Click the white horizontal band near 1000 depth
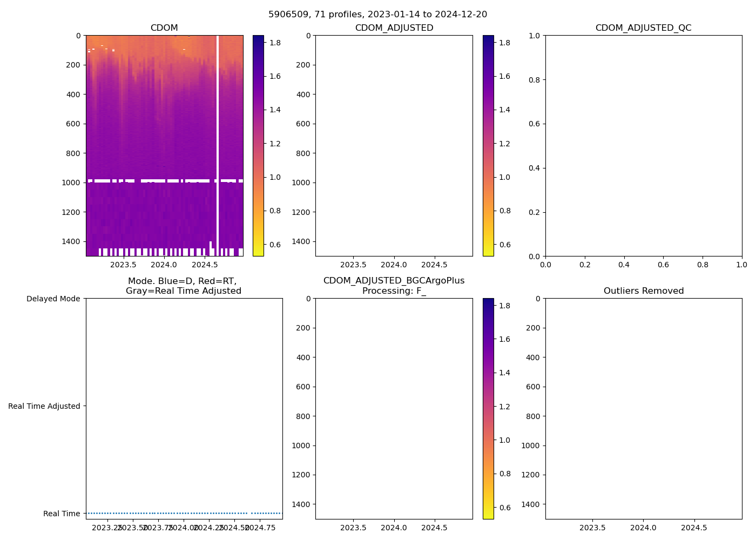756x540 pixels. point(157,181)
